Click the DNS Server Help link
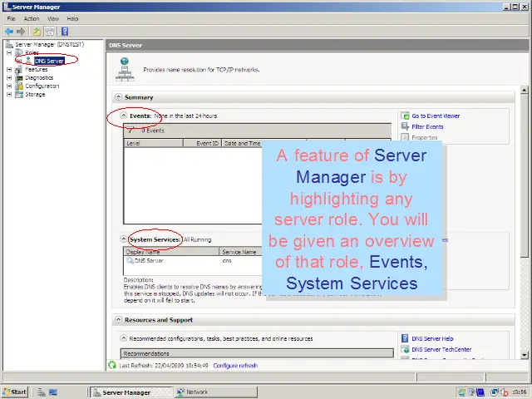 click(432, 338)
